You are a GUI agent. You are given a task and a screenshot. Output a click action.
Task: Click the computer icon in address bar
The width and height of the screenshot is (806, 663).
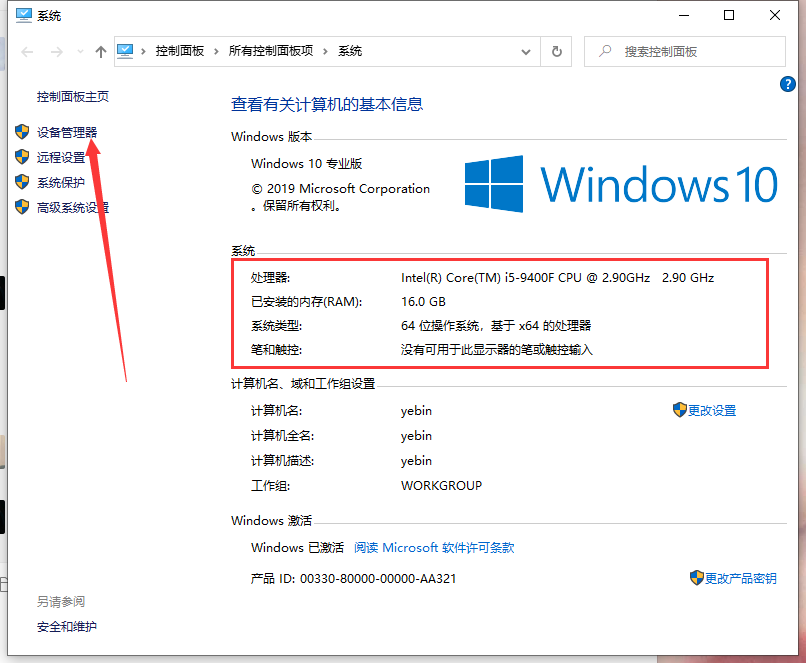tap(125, 51)
